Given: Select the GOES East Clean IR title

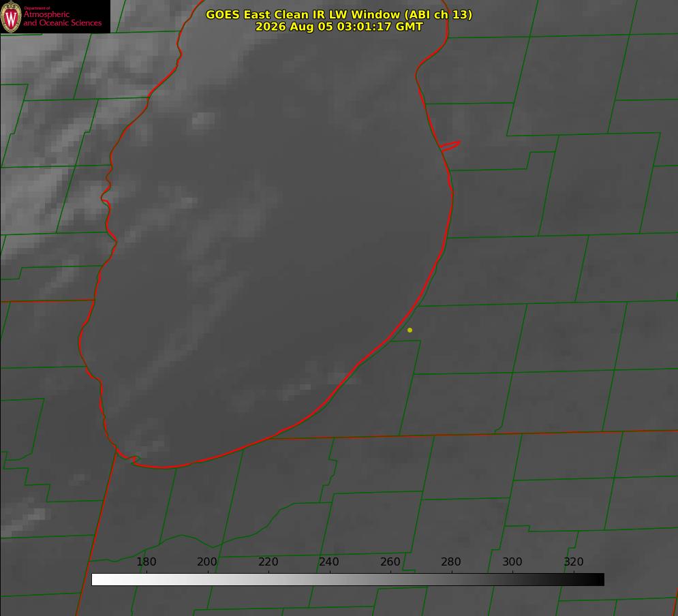Looking at the screenshot, I should (339, 14).
